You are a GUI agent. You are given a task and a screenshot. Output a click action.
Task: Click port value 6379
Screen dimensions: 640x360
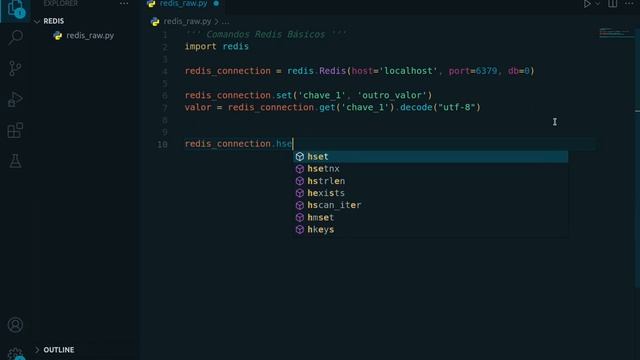pos(486,71)
